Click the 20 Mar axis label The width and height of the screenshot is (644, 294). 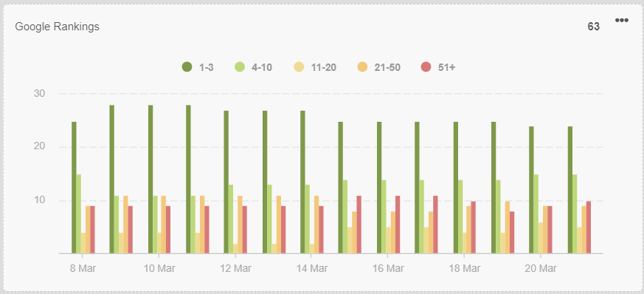coord(541,268)
